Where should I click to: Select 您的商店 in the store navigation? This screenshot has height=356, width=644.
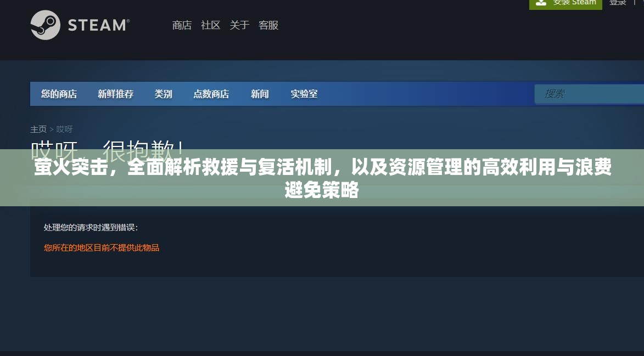58,94
